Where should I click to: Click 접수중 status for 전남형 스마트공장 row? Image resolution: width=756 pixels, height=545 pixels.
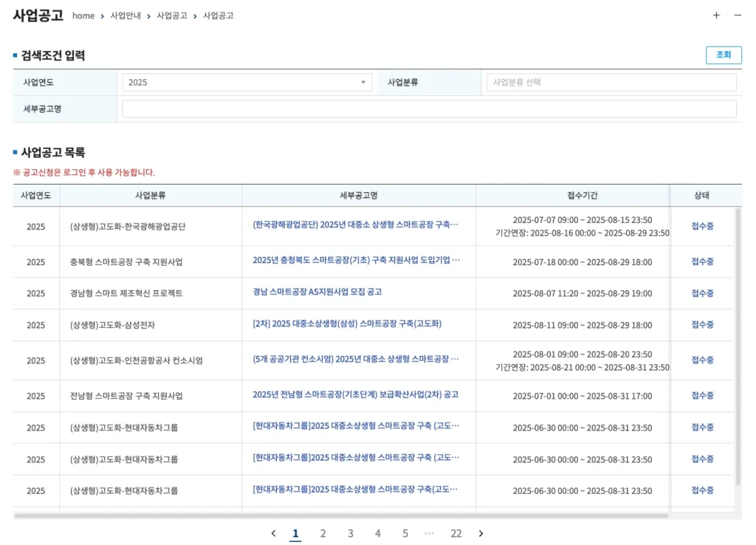coord(702,396)
